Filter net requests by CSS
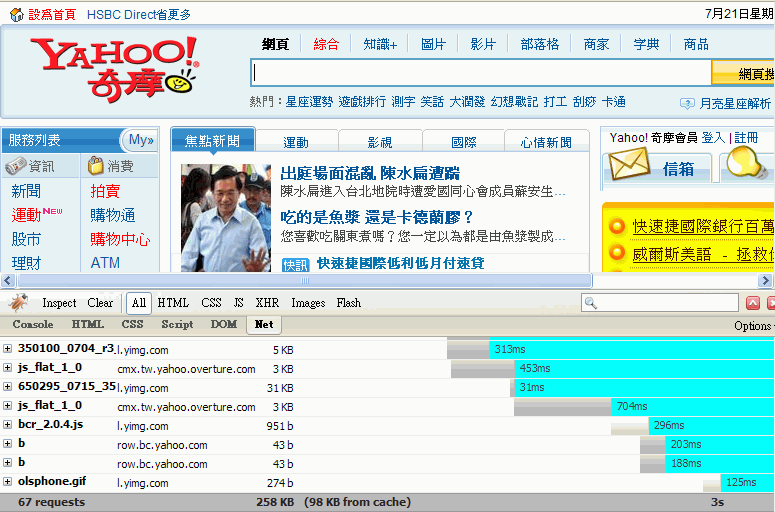 pyautogui.click(x=211, y=302)
